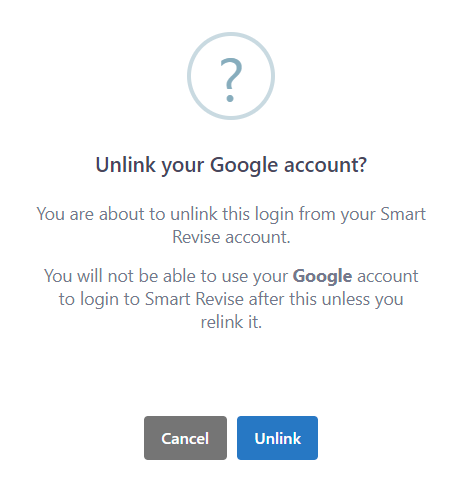471x479 pixels.
Task: Click the dot of the question mark symbol
Action: 230,99
